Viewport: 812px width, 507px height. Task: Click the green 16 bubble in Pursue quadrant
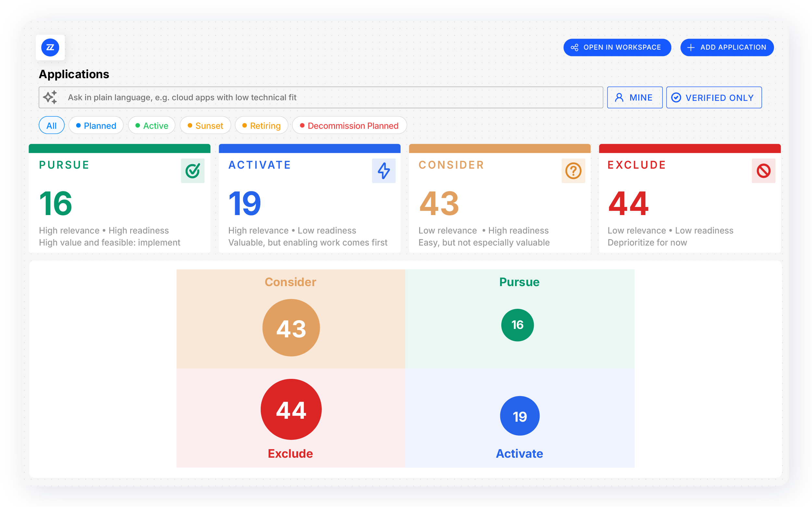point(518,325)
